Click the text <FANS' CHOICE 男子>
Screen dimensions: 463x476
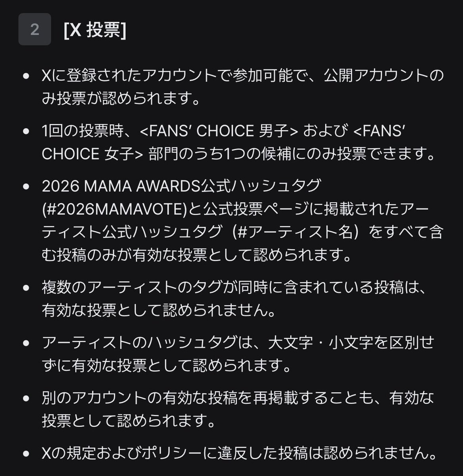(219, 131)
